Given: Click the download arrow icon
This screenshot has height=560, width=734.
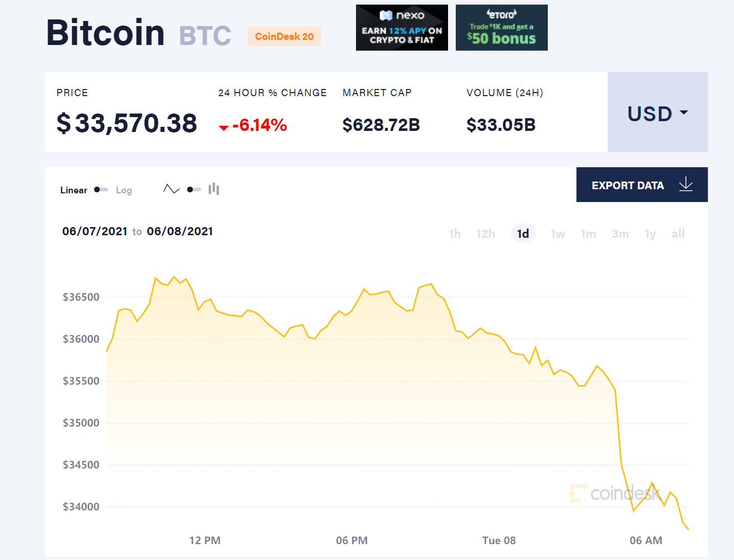Looking at the screenshot, I should coord(686,185).
